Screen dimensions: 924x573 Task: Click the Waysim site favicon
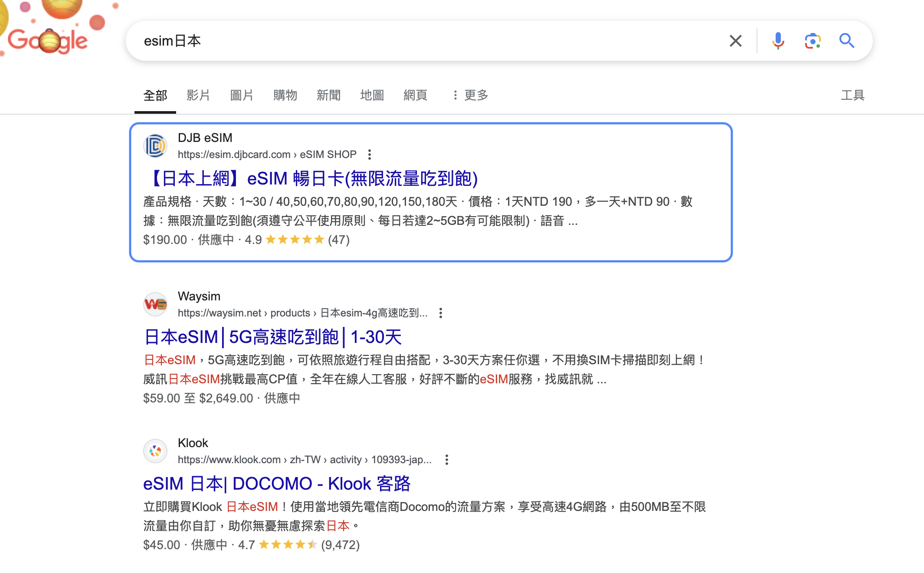tap(155, 304)
